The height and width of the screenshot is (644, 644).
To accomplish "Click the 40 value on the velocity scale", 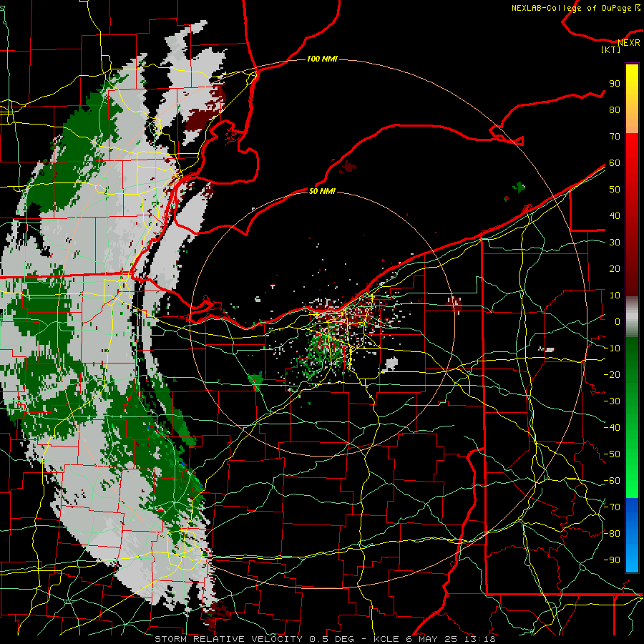I will (x=615, y=216).
